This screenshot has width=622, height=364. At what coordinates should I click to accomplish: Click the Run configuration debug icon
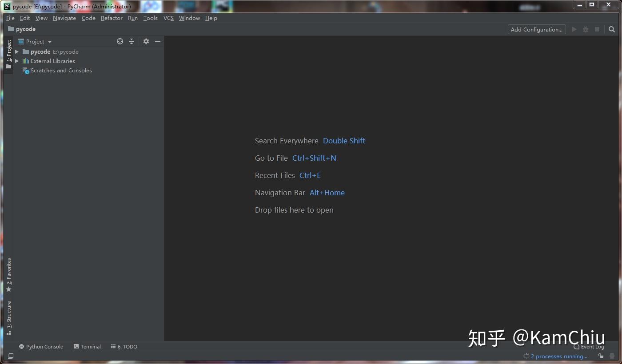[x=585, y=29]
